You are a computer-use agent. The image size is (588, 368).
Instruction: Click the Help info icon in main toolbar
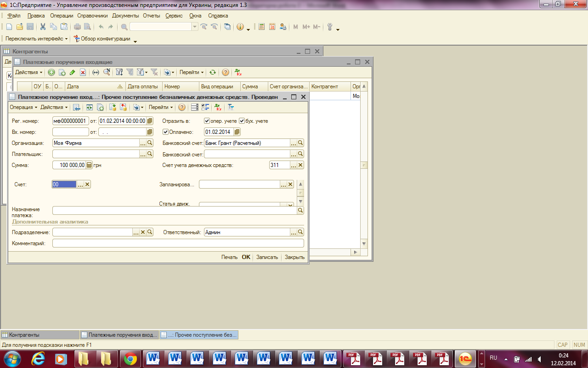coord(240,27)
